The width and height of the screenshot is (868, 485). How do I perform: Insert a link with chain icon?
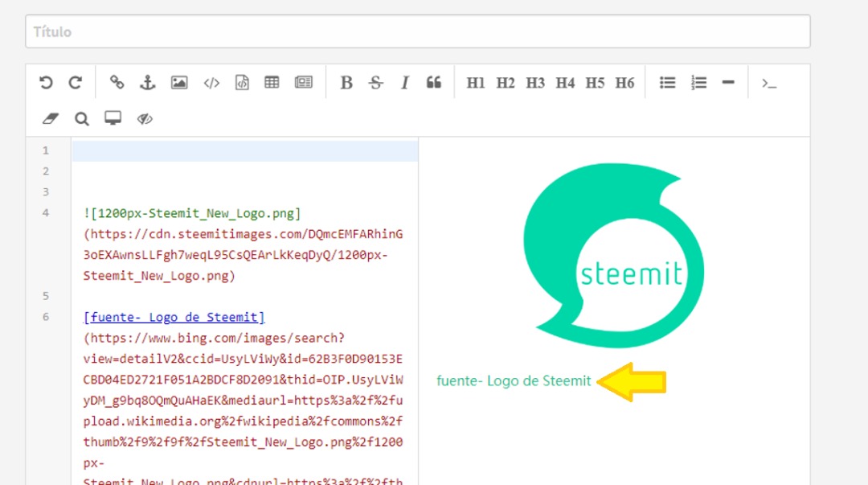pyautogui.click(x=117, y=83)
